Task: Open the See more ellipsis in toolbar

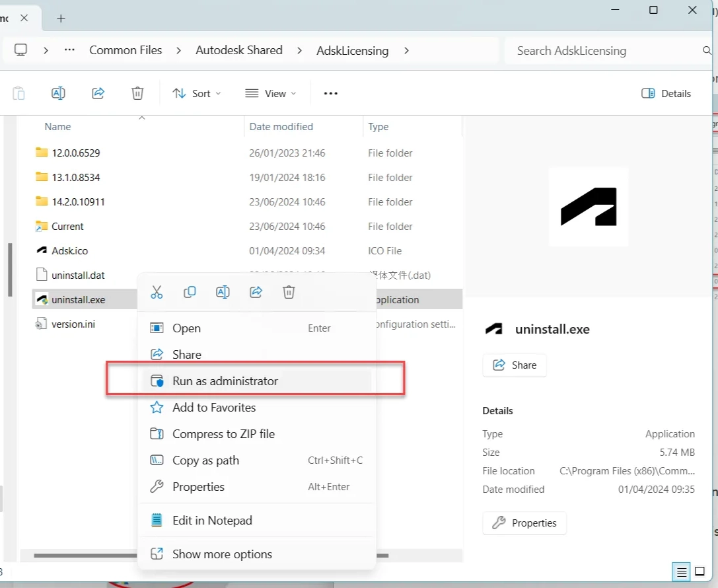Action: (x=331, y=93)
